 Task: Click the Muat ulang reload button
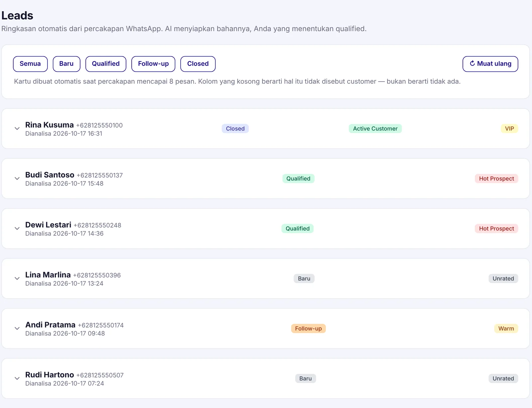coord(490,64)
